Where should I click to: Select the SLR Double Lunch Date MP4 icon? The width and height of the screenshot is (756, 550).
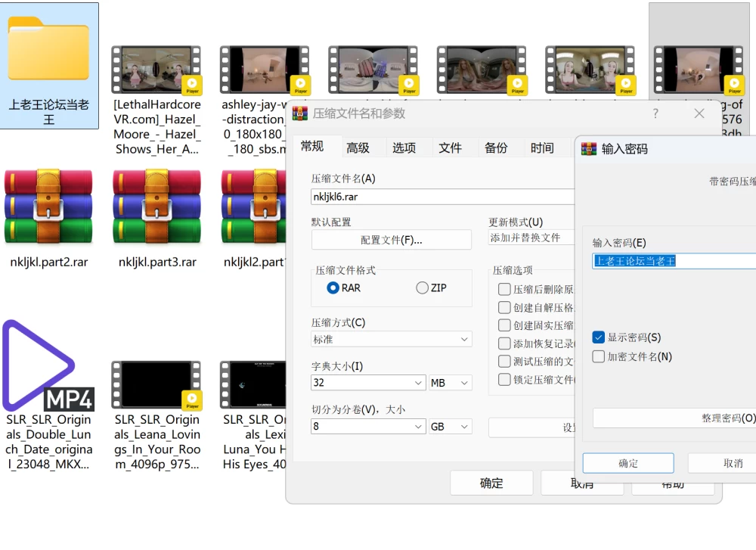(48, 365)
